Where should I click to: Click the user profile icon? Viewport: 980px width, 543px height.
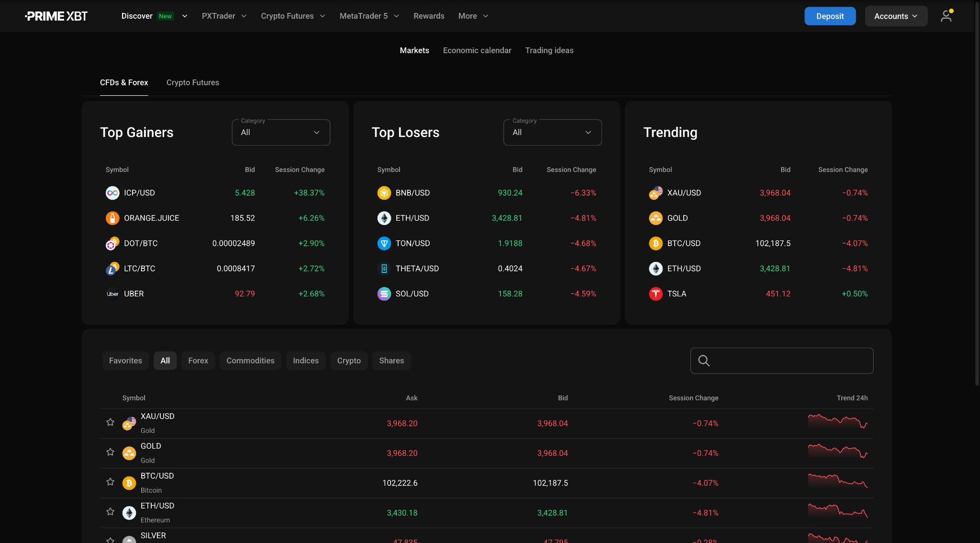pos(946,16)
